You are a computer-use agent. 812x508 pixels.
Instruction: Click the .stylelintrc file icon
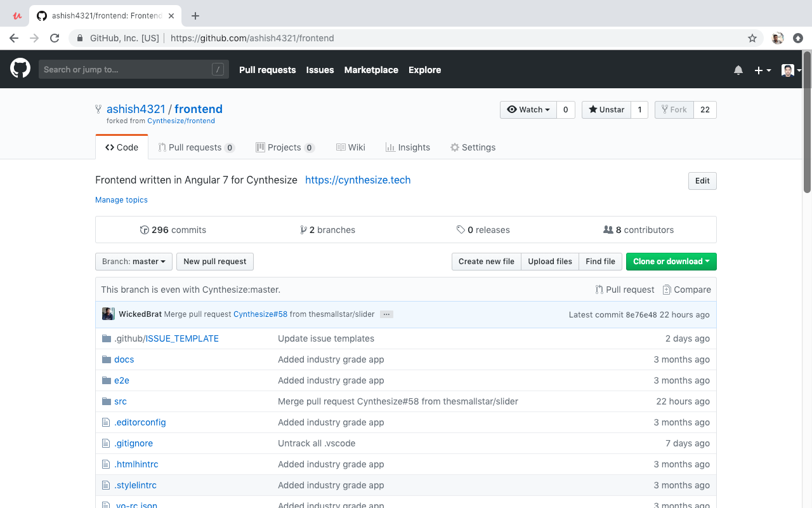click(x=107, y=485)
